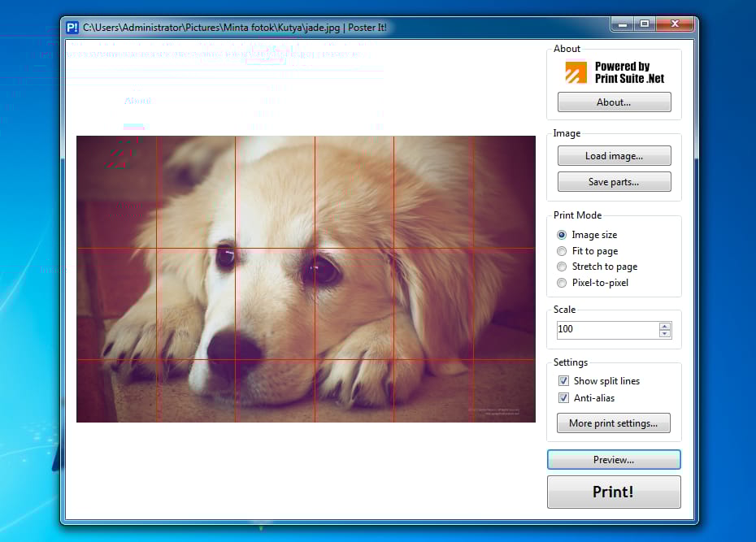This screenshot has width=756, height=542.
Task: Disable the Anti-alias checkbox
Action: click(x=563, y=398)
